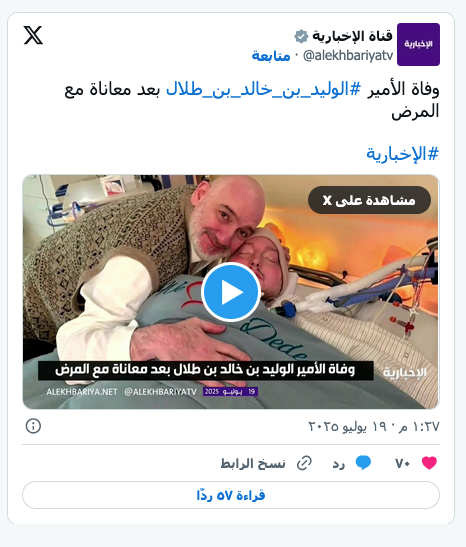Viewport: 466px width, 547px height.
Task: Like the tweet with the heart icon
Action: point(429,463)
